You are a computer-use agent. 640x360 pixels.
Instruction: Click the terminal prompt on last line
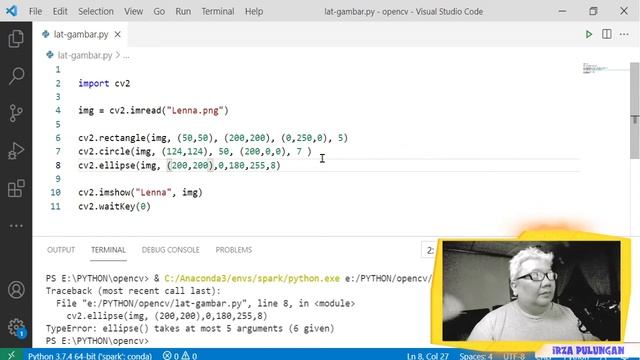97,340
